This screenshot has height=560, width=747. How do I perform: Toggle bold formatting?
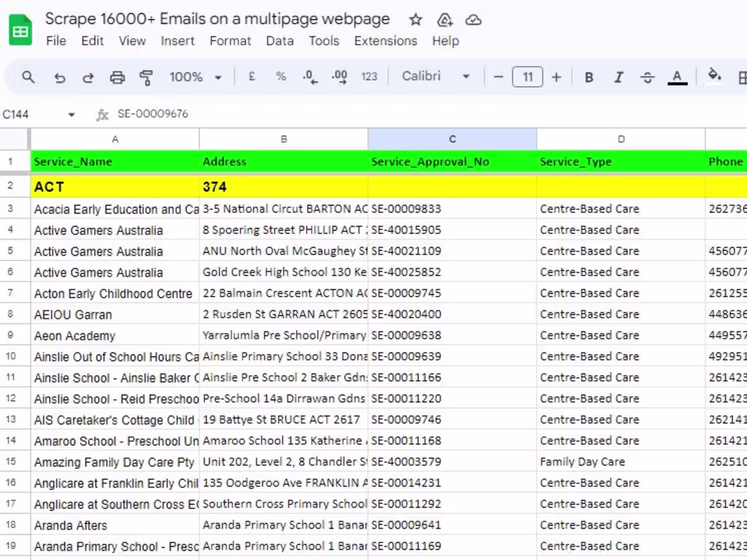pyautogui.click(x=589, y=77)
